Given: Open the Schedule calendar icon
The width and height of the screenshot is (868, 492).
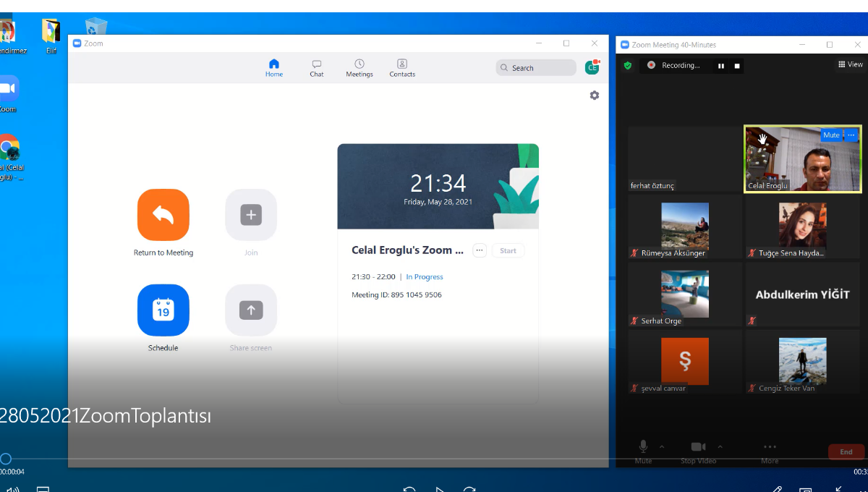Looking at the screenshot, I should [x=163, y=310].
